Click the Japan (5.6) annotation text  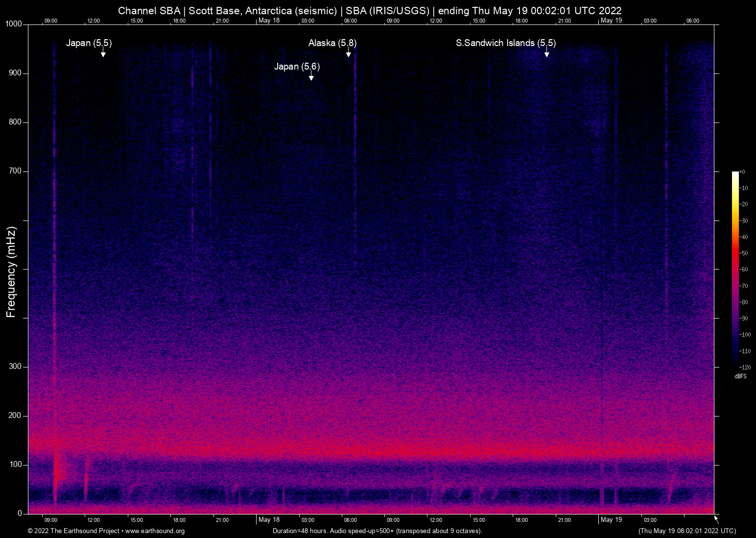[x=297, y=67]
